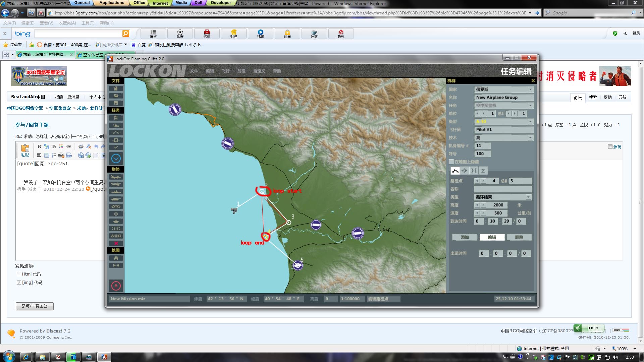Save mission with the floppy disk icon
The width and height of the screenshot is (644, 362).
[116, 103]
